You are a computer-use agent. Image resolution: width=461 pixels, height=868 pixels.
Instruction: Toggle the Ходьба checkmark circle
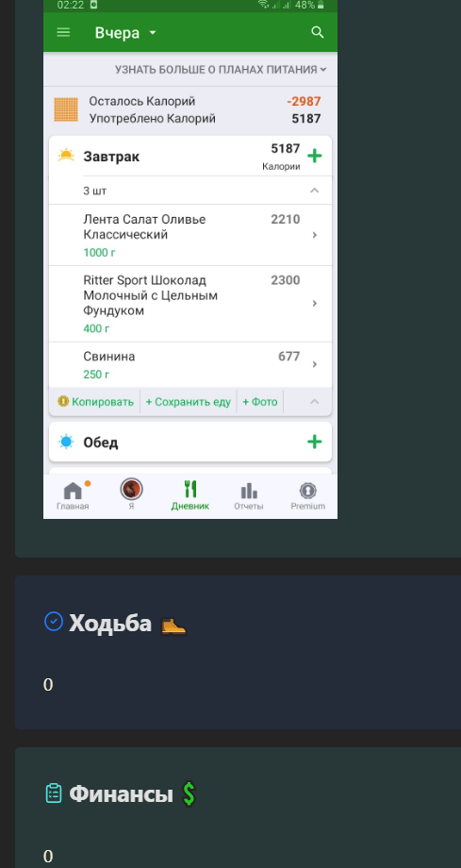[x=54, y=621]
